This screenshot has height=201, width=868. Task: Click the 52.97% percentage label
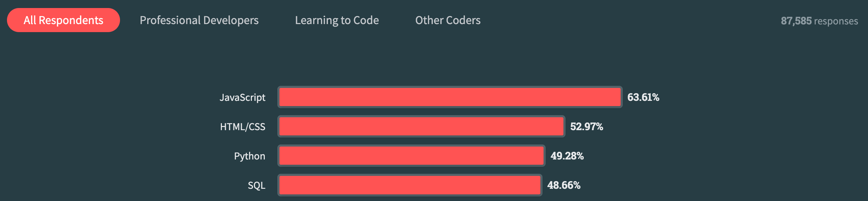click(x=587, y=127)
